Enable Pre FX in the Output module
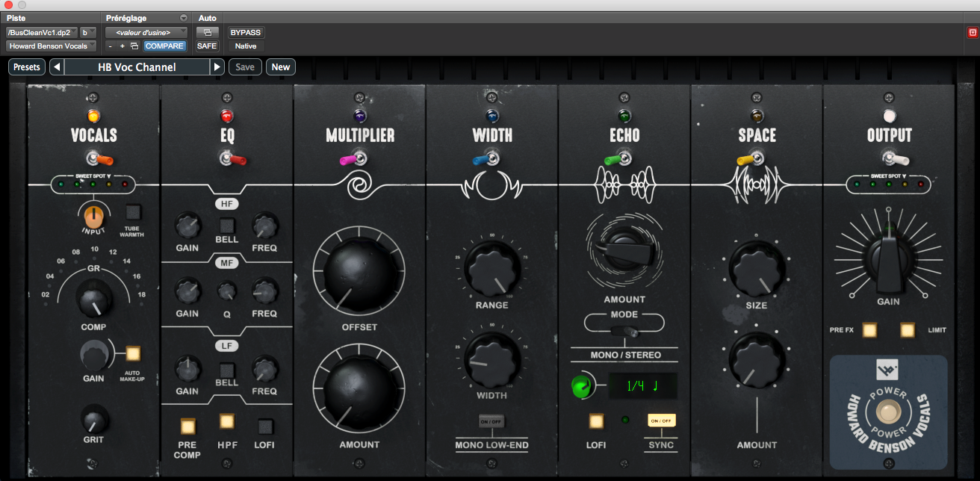 pyautogui.click(x=869, y=329)
